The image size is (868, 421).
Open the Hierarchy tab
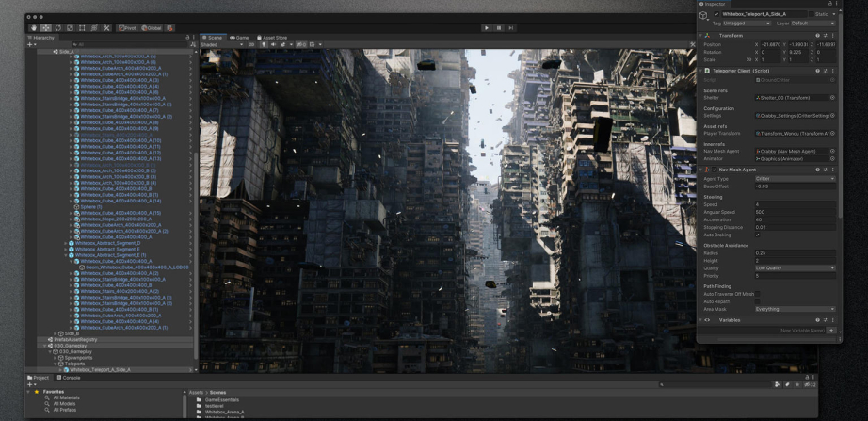point(41,38)
